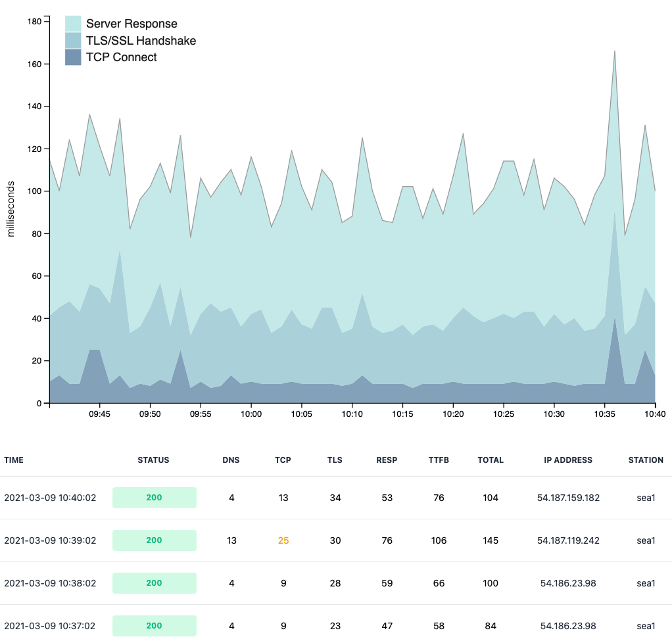Screen dimensions: 672x643
Task: Click IP 54.186.23.98 in 10:37:02 row
Action: 568,626
